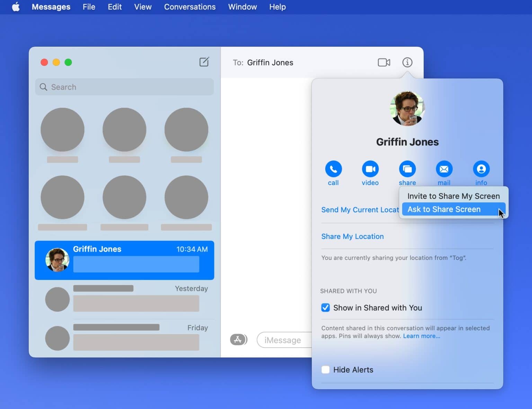Open the App Store apps icon beside iMessage field

(238, 340)
